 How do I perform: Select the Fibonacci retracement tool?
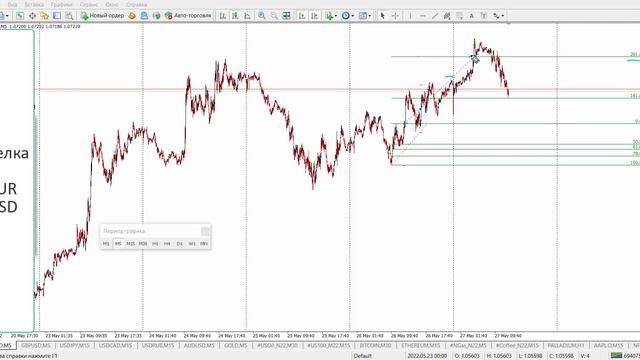point(459,16)
